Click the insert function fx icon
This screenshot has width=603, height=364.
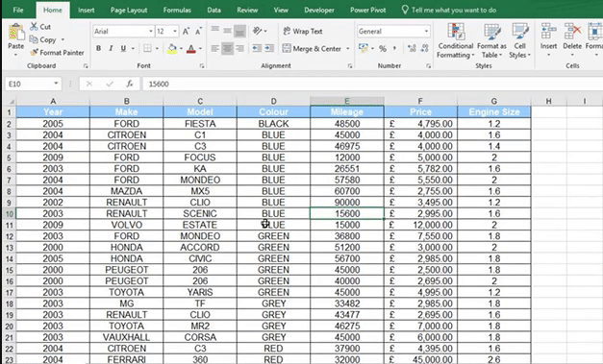click(130, 84)
